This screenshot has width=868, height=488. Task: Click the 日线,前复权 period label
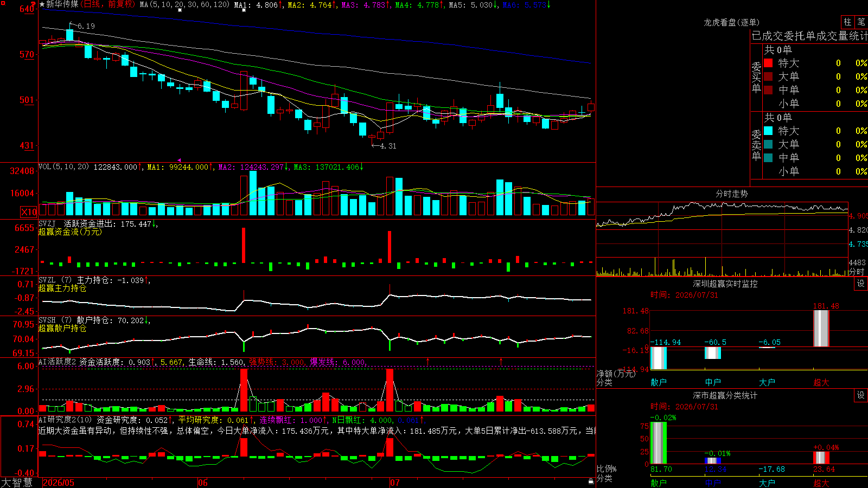[109, 4]
